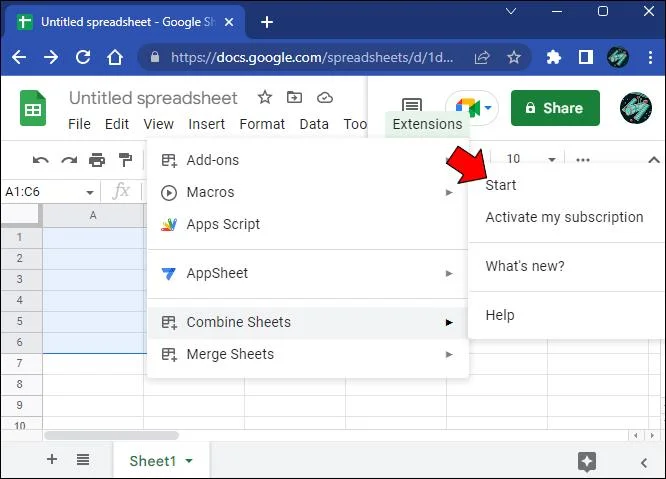Screen dimensions: 666x479
Task: Undo the last action
Action: 40,160
